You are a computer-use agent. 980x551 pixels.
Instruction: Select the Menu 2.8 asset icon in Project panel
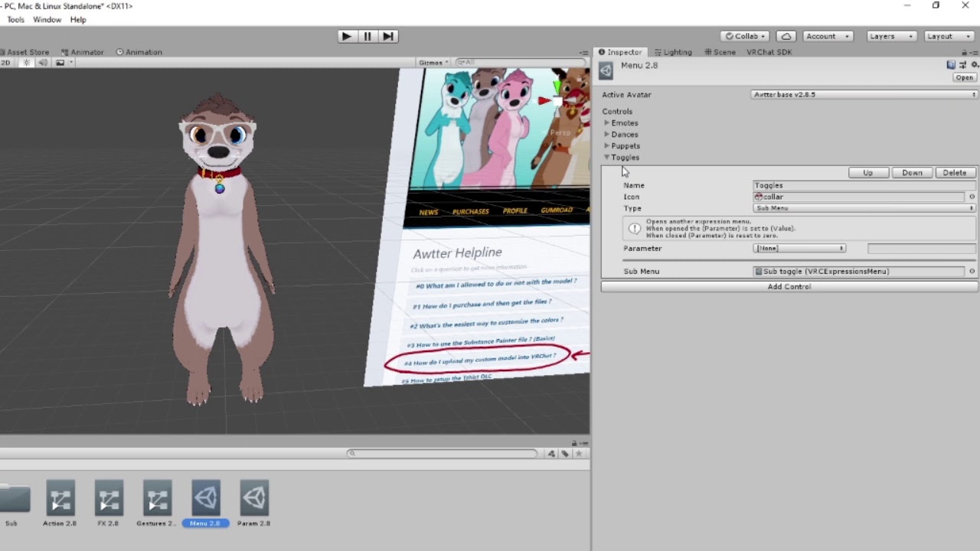pyautogui.click(x=205, y=499)
